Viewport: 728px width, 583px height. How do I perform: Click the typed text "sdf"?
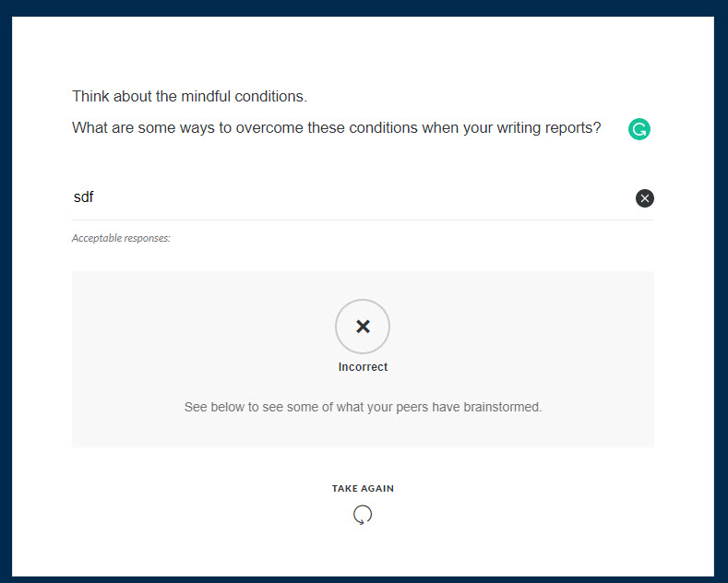84,197
